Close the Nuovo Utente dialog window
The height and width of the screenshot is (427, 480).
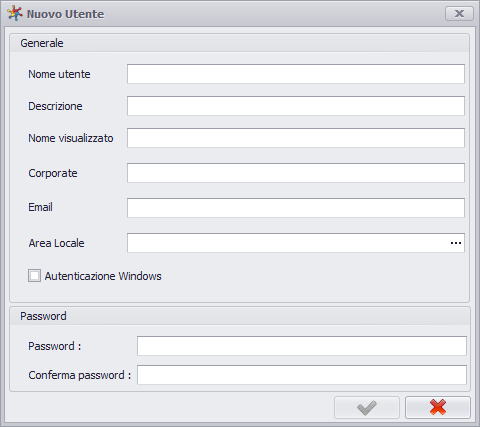point(459,14)
